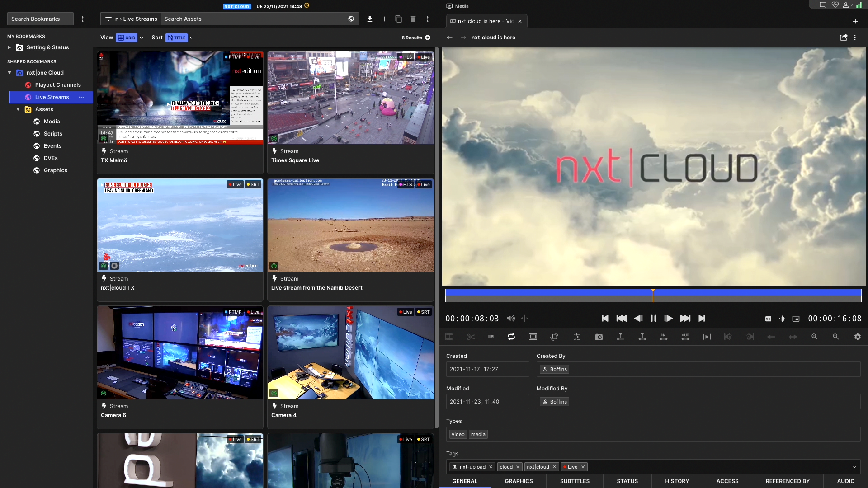Viewport: 868px width, 488px height.
Task: Toggle loop playback
Action: [511, 337]
